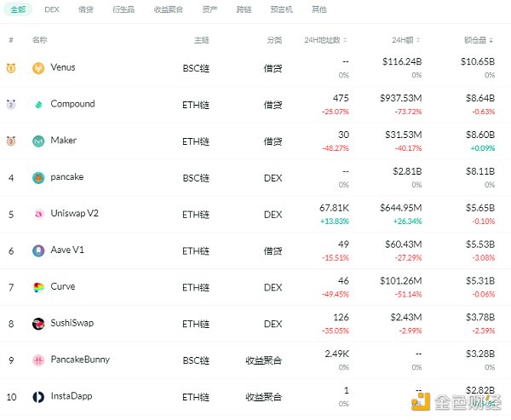Click the Curve rainbow logo icon

[x=38, y=287]
